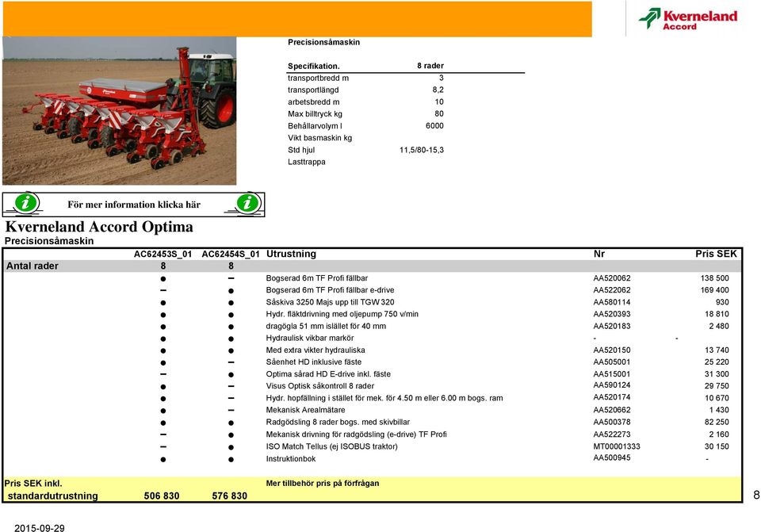This screenshot has height=532, width=761.
Task: Select 'Såskiva 3250 Majs upp till TGW 320'
Action: [x=330, y=302]
